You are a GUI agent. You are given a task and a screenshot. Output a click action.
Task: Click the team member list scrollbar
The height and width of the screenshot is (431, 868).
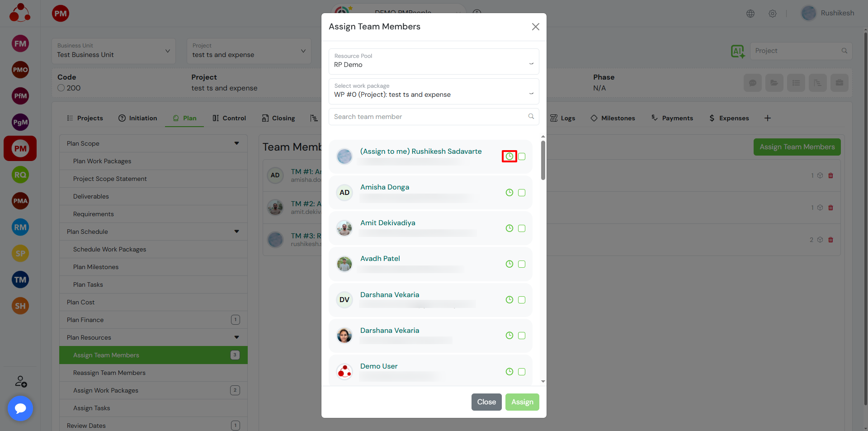click(x=543, y=161)
